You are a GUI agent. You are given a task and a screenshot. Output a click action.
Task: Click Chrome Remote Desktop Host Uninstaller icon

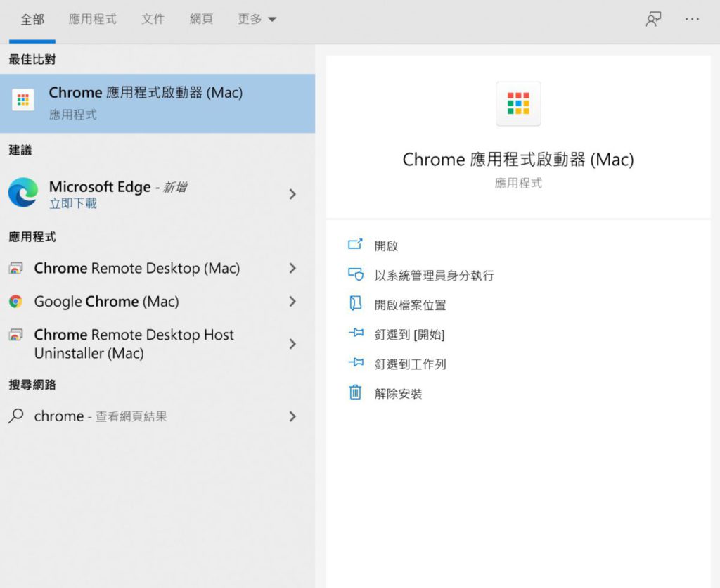[x=15, y=334]
